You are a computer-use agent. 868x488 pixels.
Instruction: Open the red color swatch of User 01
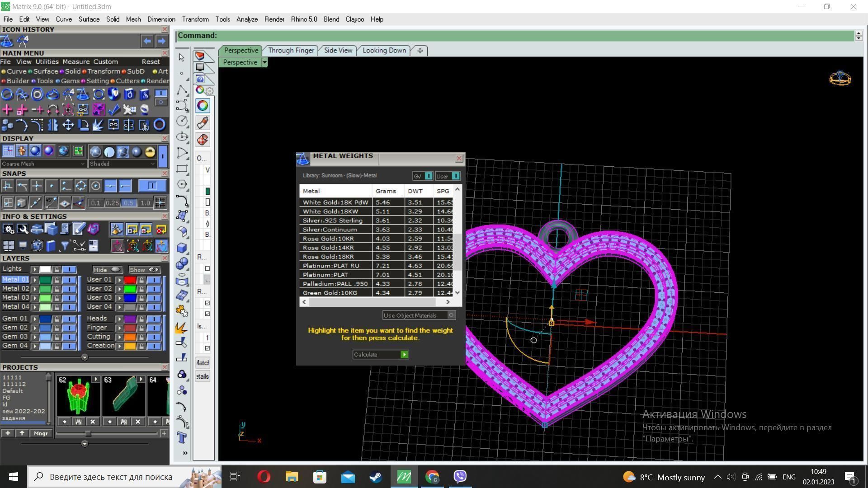pos(130,280)
